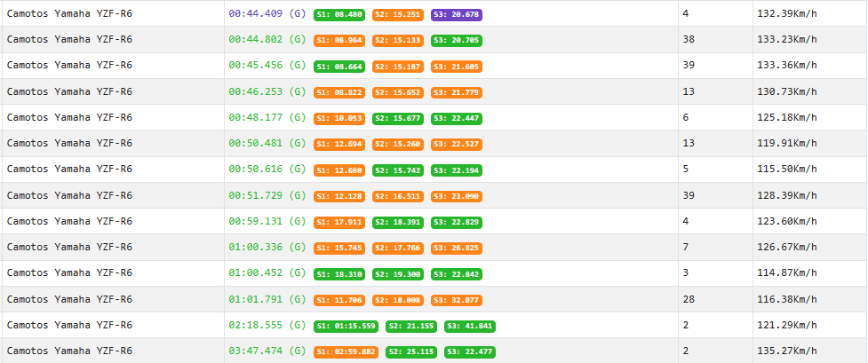868x363 pixels.
Task: Click the green S1: 08.480 badge
Action: (339, 14)
